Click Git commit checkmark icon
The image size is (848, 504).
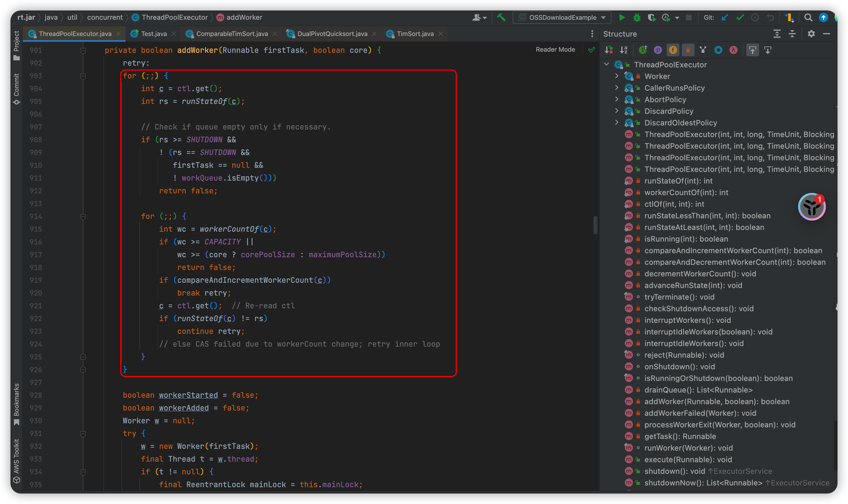pos(740,17)
